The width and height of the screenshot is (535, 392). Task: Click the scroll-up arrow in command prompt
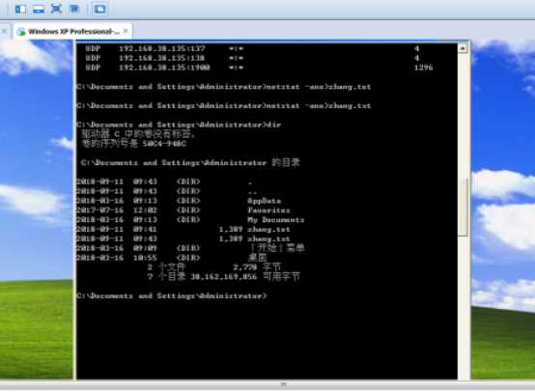point(463,48)
